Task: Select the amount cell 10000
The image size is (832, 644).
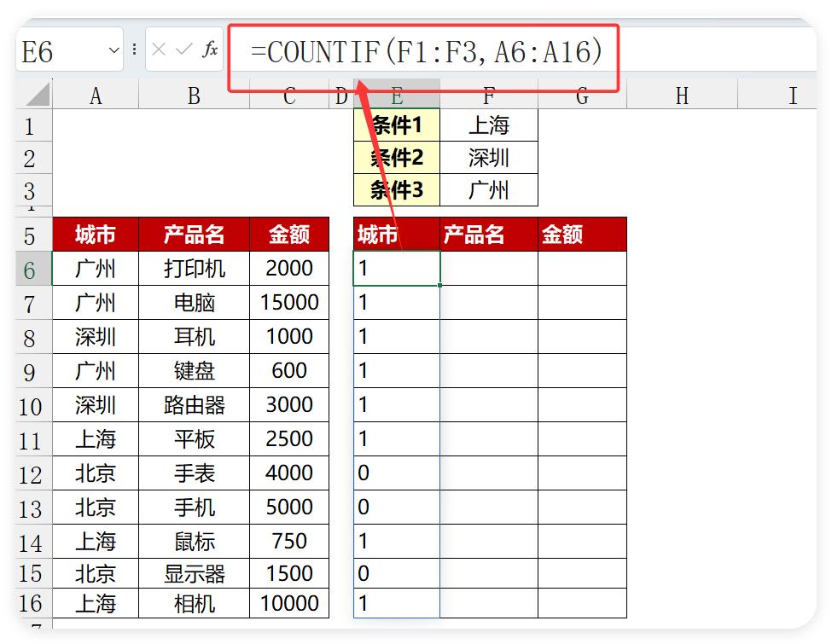Action: (289, 603)
